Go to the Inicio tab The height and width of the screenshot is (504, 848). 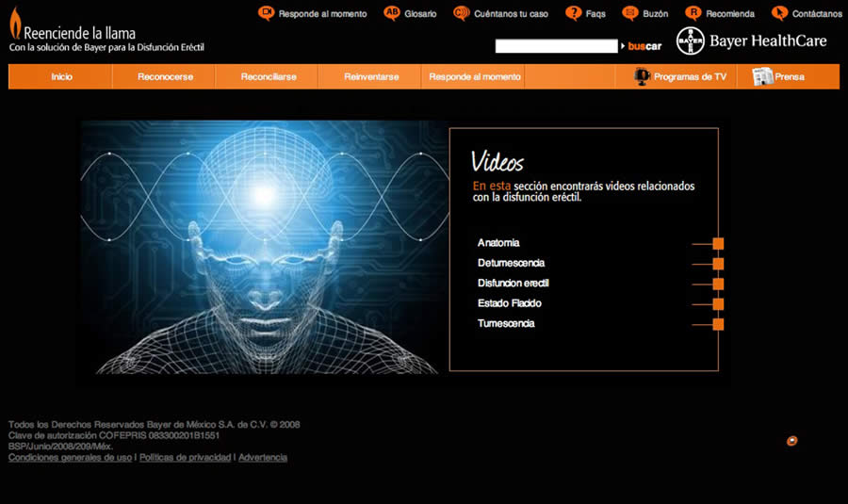pyautogui.click(x=61, y=77)
